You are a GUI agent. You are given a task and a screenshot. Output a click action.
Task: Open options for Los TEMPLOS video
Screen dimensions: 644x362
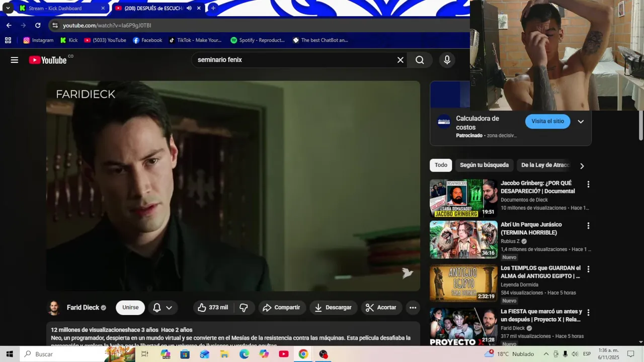click(x=588, y=269)
